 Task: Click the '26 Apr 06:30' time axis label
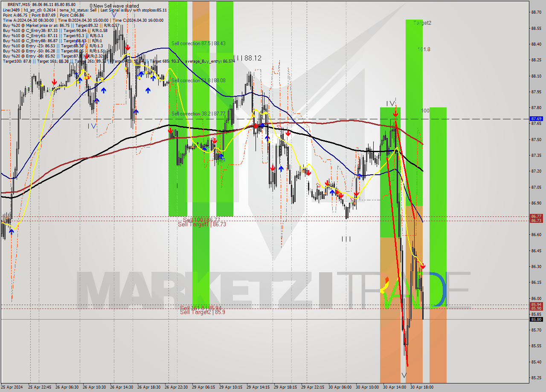(67, 387)
